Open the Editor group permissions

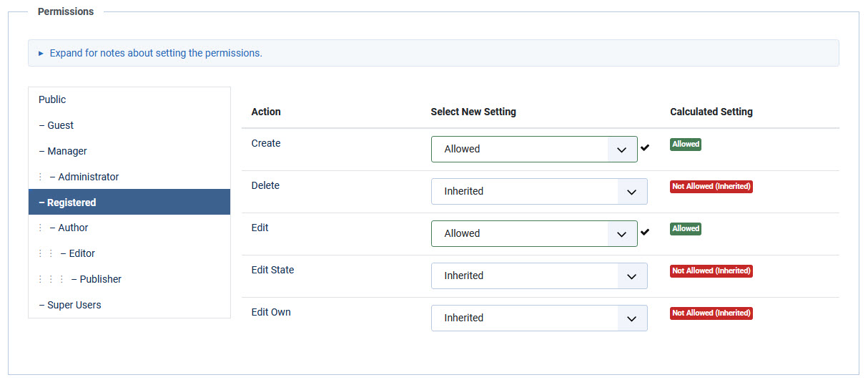coord(82,253)
